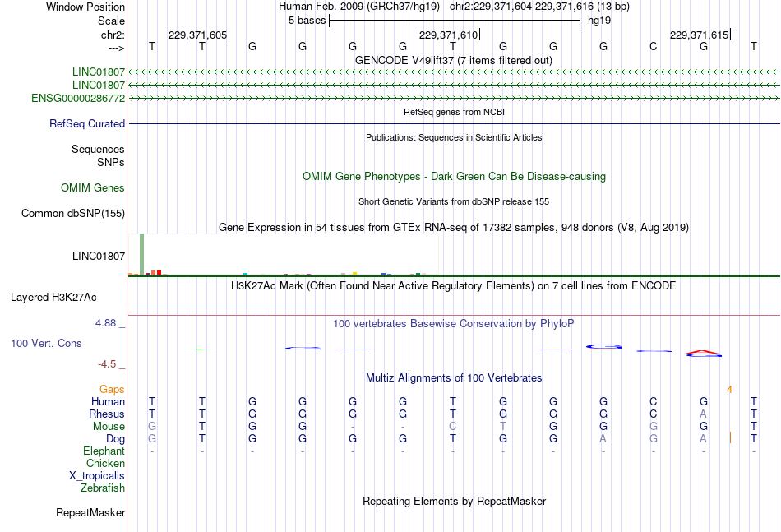Click the faded T base in the Mouse row
Viewport: 781px width, 532px height.
click(502, 427)
